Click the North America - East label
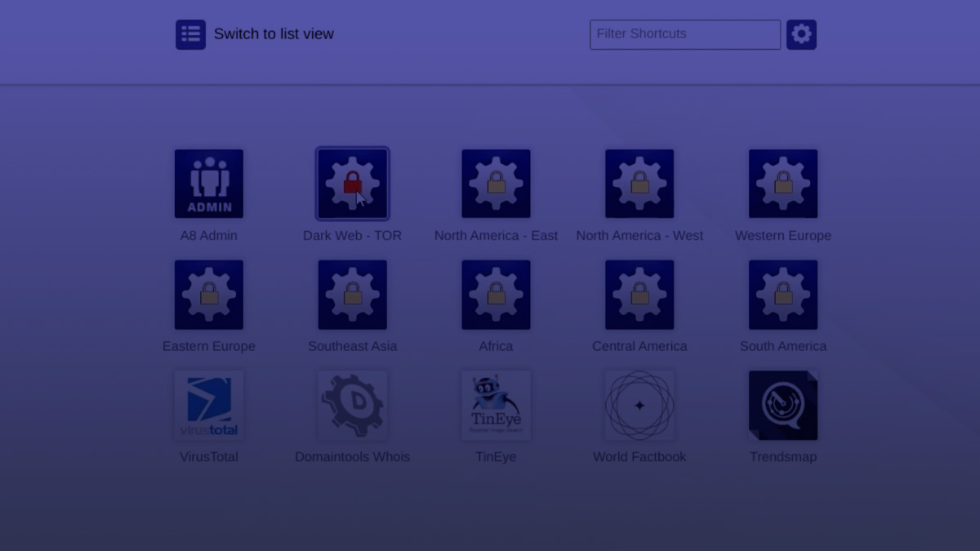 (496, 235)
